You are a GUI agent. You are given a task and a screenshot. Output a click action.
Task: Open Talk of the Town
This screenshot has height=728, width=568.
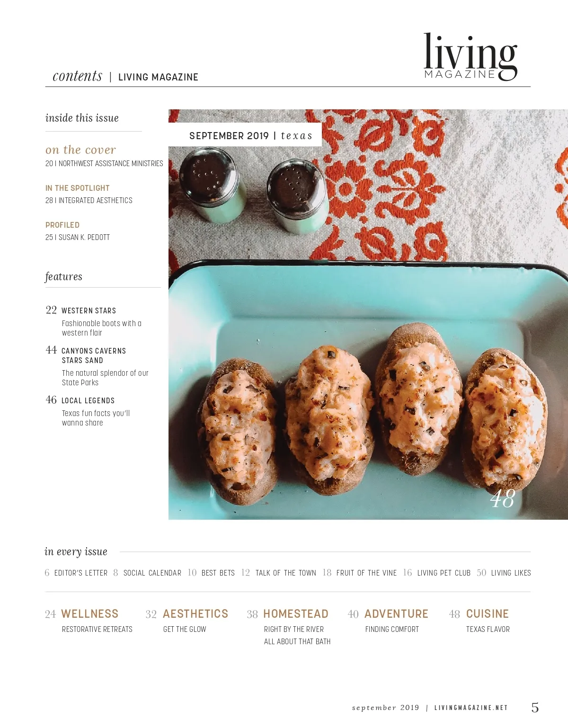pyautogui.click(x=286, y=573)
